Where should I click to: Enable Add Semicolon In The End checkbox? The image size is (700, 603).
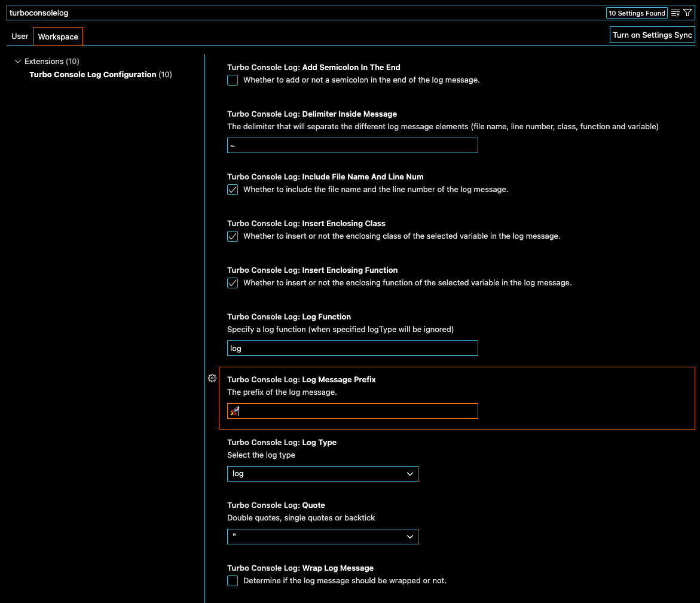click(233, 80)
